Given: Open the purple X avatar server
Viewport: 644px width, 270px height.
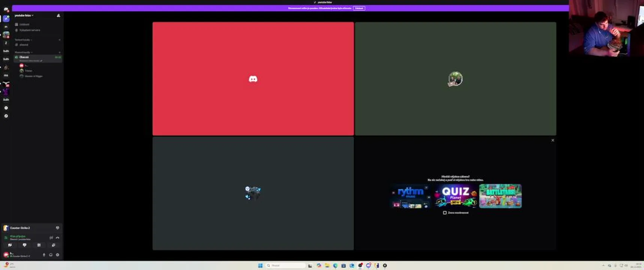Looking at the screenshot, I should tap(6, 91).
